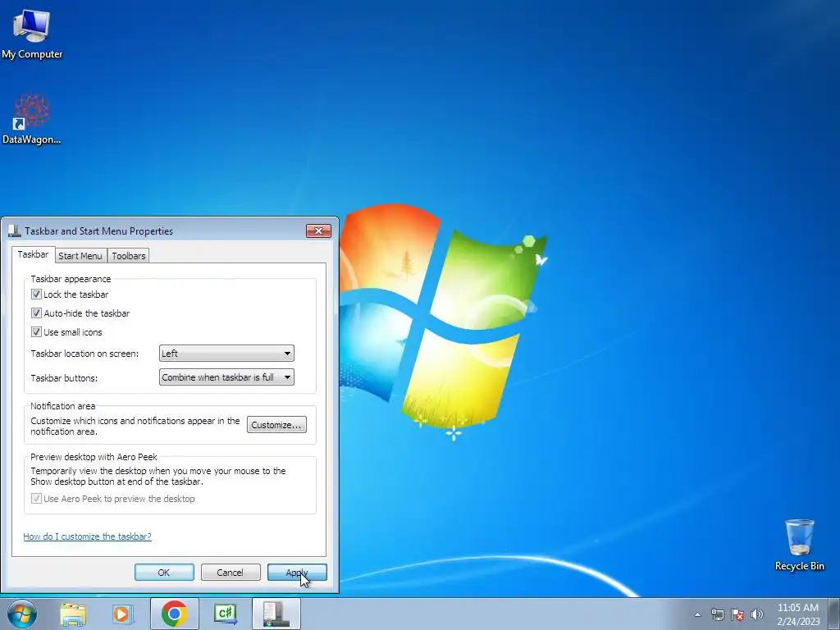Toggle Use small icons checkbox

pyautogui.click(x=36, y=331)
